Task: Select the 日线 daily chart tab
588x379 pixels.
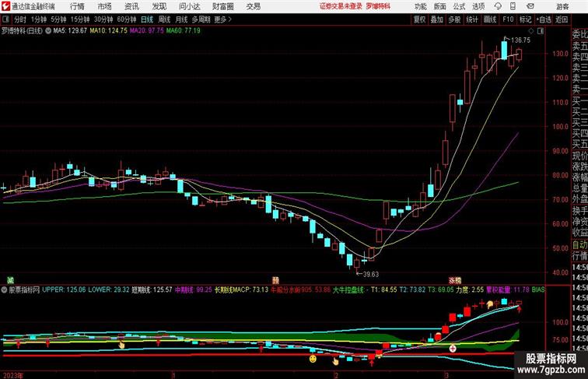Action: click(147, 19)
